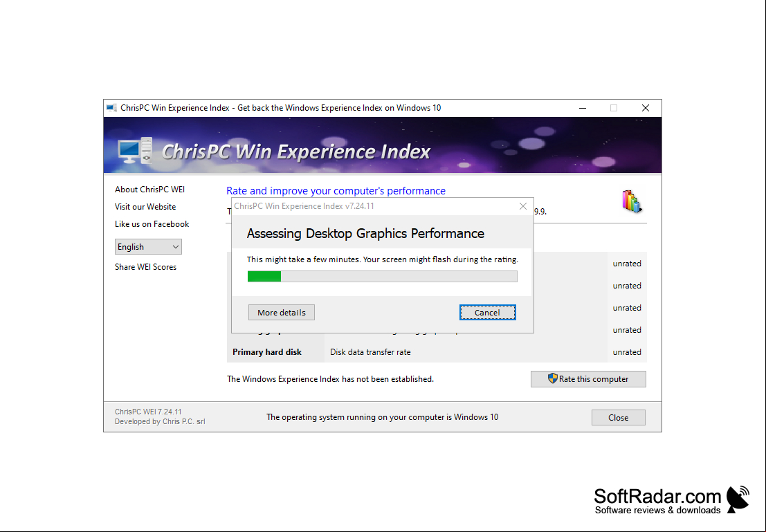The image size is (766, 532).
Task: Click the unrated score of Primary hard disk
Action: 627,352
